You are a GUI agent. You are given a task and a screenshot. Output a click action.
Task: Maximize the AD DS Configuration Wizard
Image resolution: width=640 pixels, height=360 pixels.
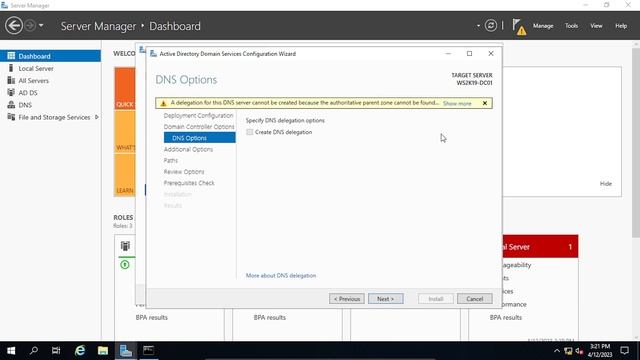tap(469, 53)
